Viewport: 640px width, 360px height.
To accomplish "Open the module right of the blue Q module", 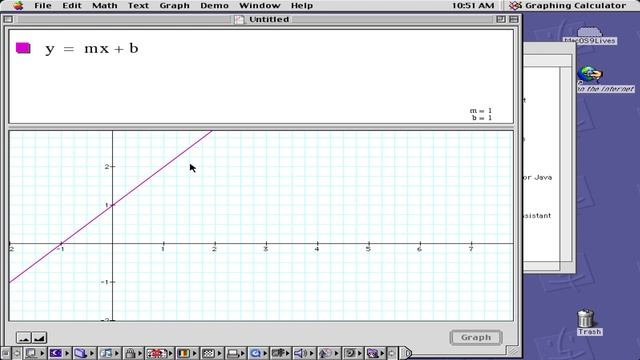I will point(281,353).
